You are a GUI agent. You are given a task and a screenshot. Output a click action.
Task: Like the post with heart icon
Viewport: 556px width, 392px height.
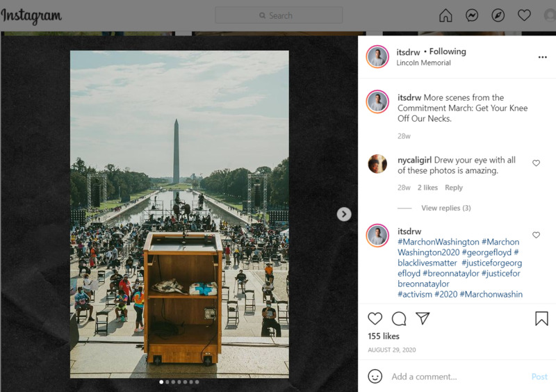(x=375, y=318)
